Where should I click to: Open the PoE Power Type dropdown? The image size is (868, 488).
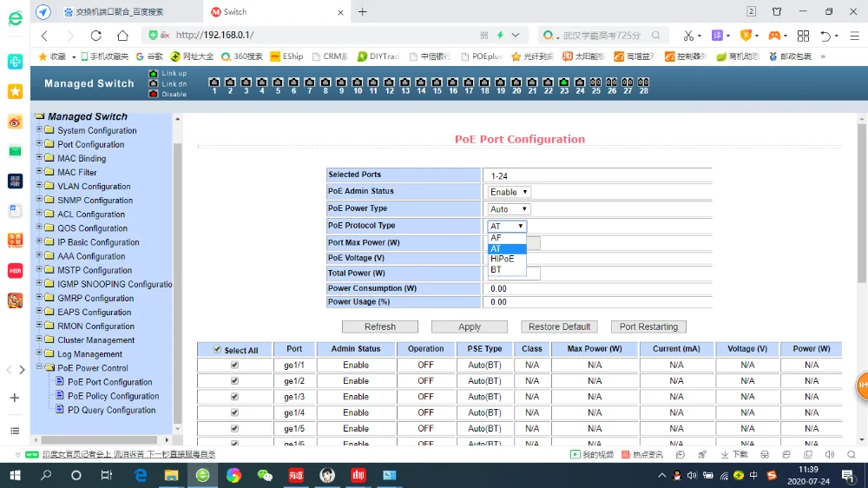tap(510, 209)
